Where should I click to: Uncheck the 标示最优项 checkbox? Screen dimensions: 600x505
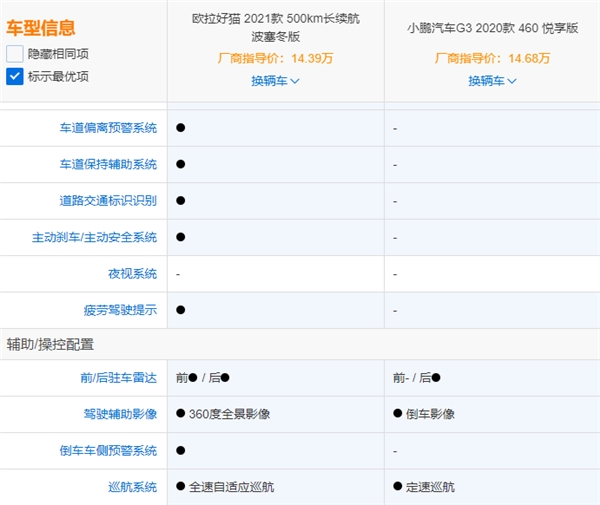click(15, 77)
